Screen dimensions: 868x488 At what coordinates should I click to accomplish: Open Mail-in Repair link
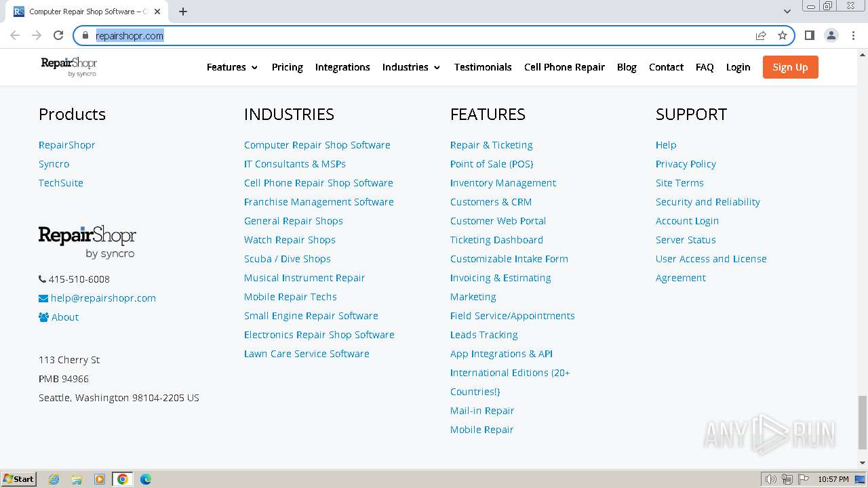(482, 411)
